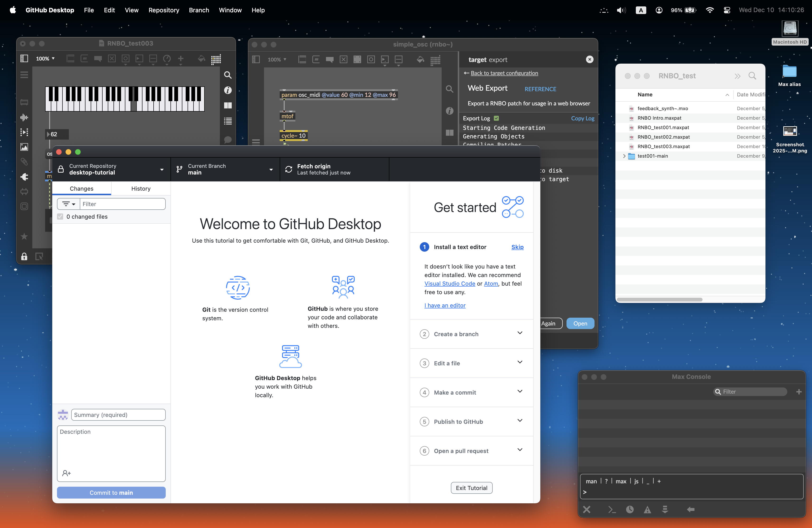
Task: Close the target export panel
Action: coord(589,59)
